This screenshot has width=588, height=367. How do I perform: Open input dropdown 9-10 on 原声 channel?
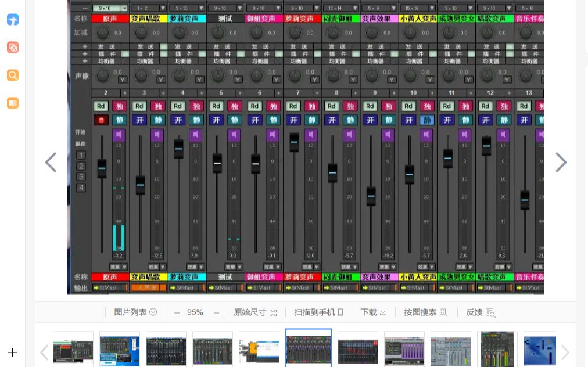pos(124,8)
